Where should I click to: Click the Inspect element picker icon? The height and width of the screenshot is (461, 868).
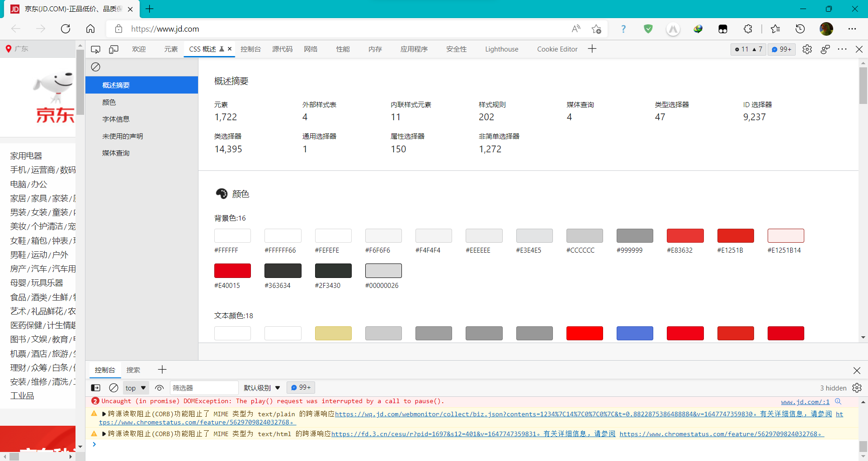click(95, 49)
